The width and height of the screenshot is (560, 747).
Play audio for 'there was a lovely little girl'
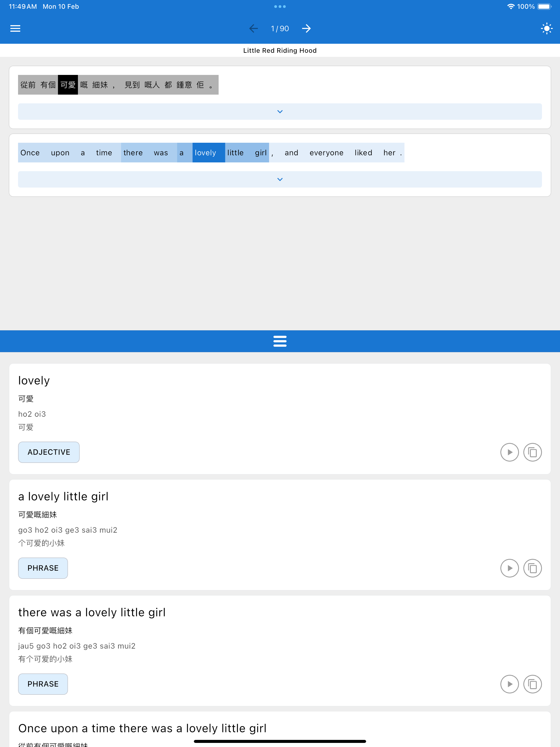coord(509,684)
